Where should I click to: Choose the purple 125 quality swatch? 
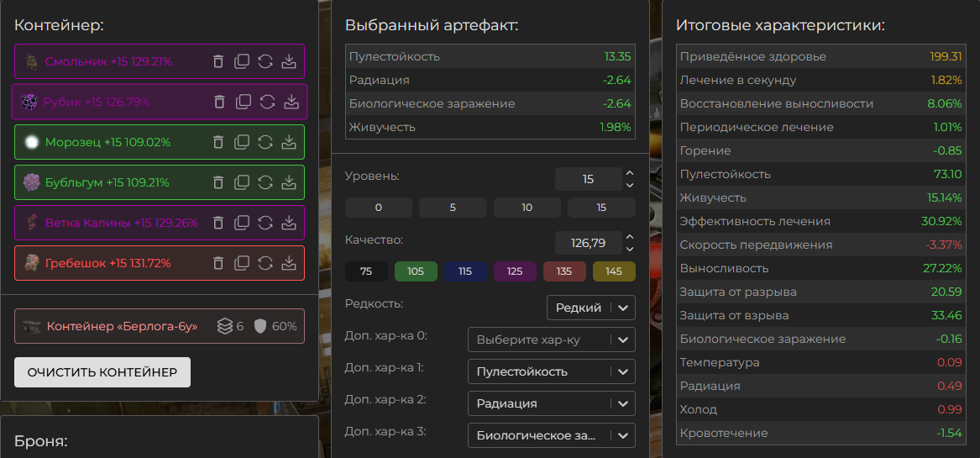(x=515, y=271)
